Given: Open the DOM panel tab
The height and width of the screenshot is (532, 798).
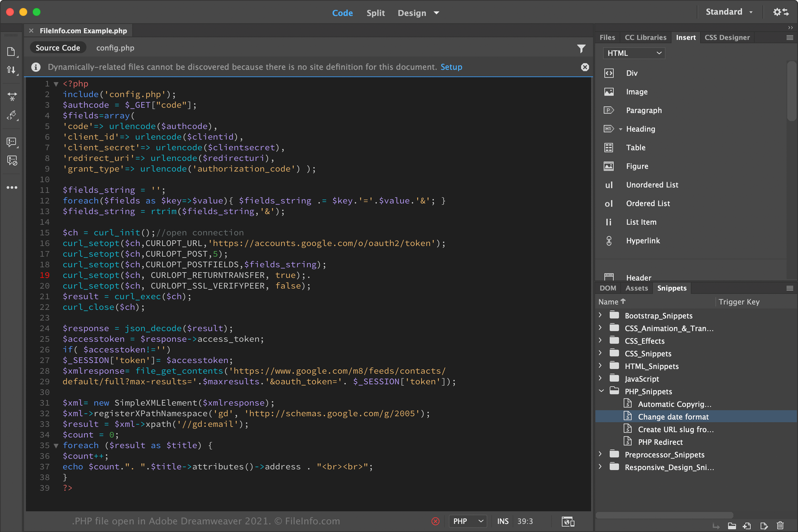Looking at the screenshot, I should tap(607, 288).
